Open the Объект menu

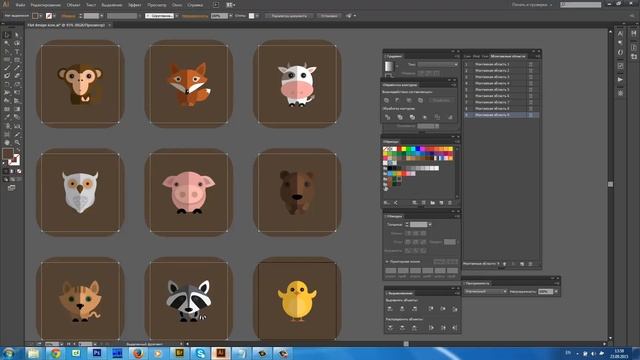(x=73, y=5)
